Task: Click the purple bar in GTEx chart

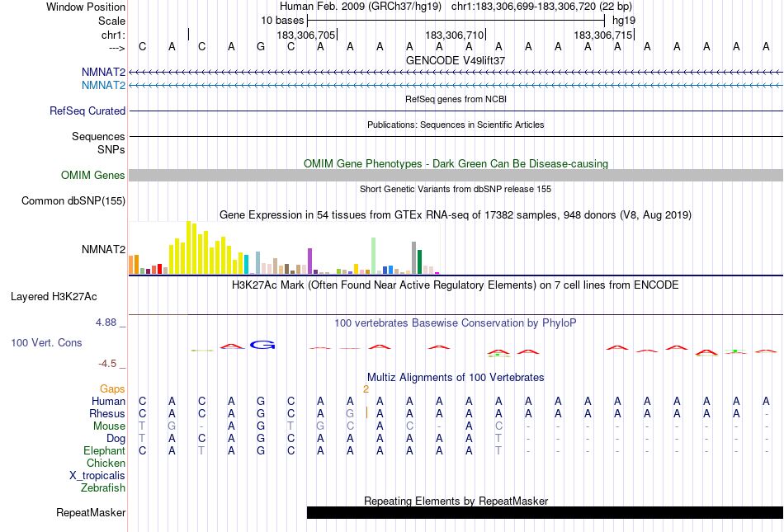Action: point(310,261)
